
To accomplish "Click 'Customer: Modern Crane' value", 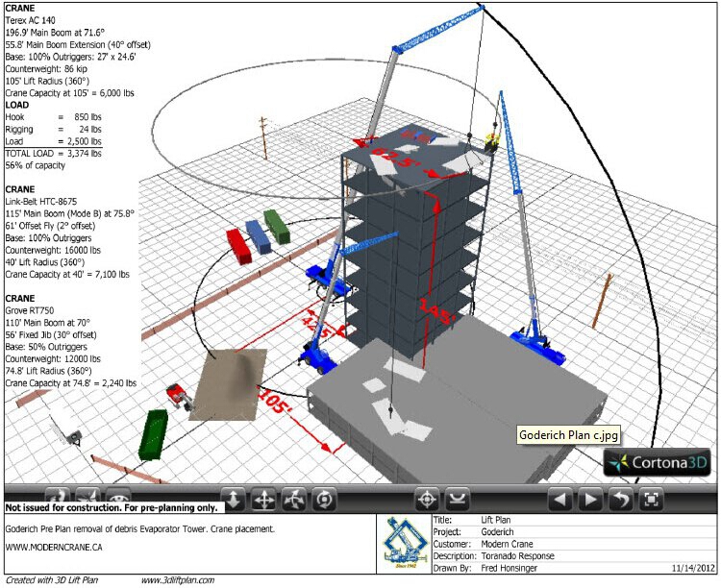I will pyautogui.click(x=507, y=544).
